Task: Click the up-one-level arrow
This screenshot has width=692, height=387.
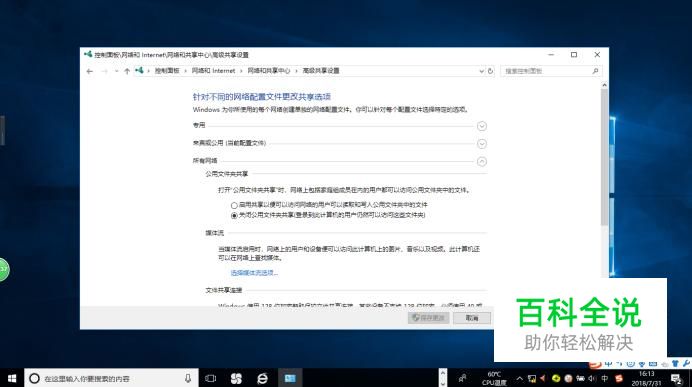Action: (x=127, y=71)
